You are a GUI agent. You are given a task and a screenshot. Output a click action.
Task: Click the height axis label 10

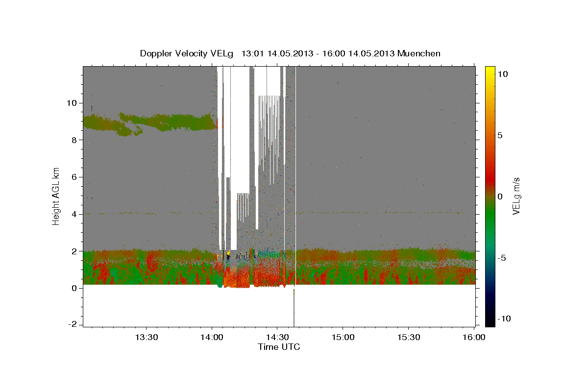(x=73, y=103)
